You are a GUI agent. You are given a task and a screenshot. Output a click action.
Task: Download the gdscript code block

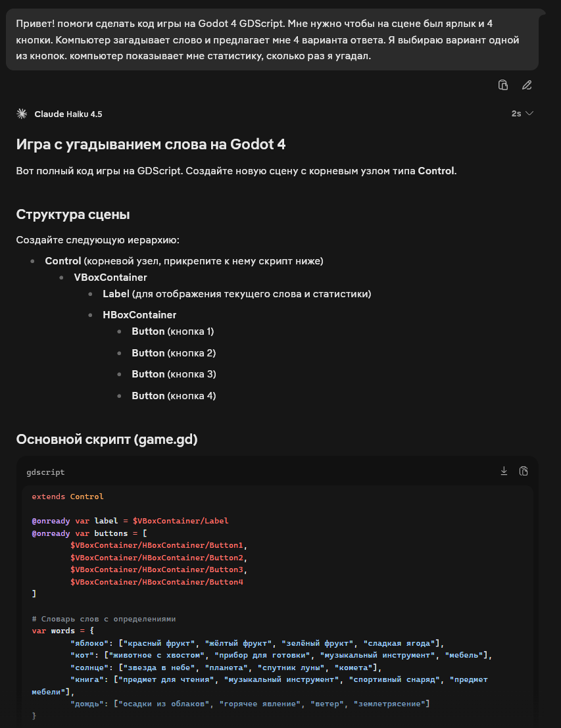504,472
